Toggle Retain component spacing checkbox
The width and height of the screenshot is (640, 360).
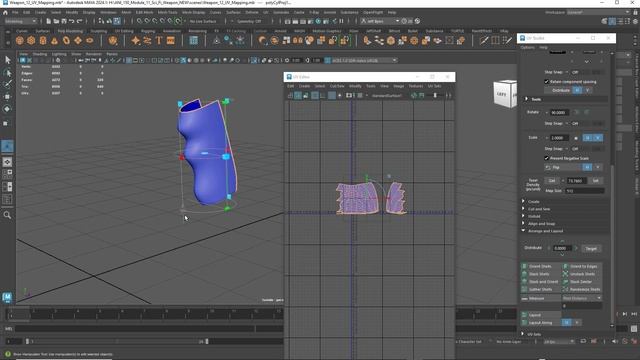coord(547,82)
